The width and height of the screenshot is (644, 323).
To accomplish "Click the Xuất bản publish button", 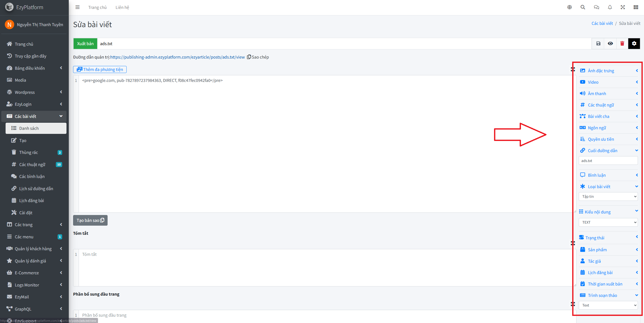I will click(x=85, y=44).
